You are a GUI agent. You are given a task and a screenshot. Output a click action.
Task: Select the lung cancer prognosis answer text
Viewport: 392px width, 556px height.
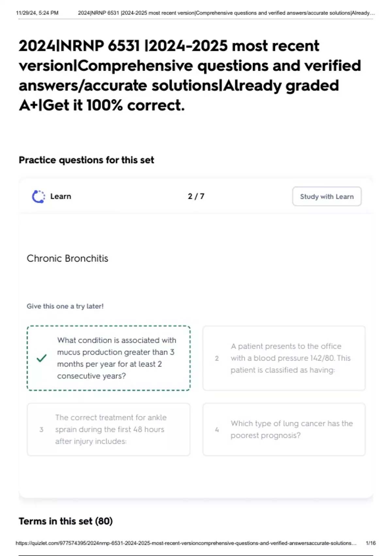[291, 429]
